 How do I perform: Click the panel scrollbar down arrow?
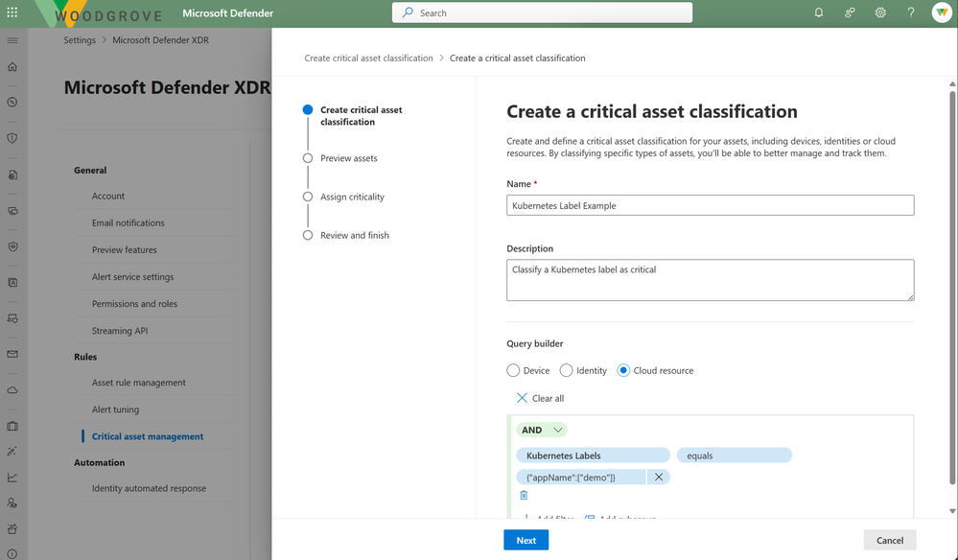pyautogui.click(x=952, y=511)
